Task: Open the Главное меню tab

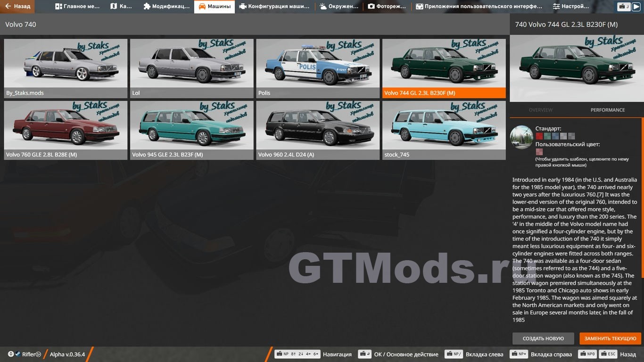Action: click(x=78, y=7)
